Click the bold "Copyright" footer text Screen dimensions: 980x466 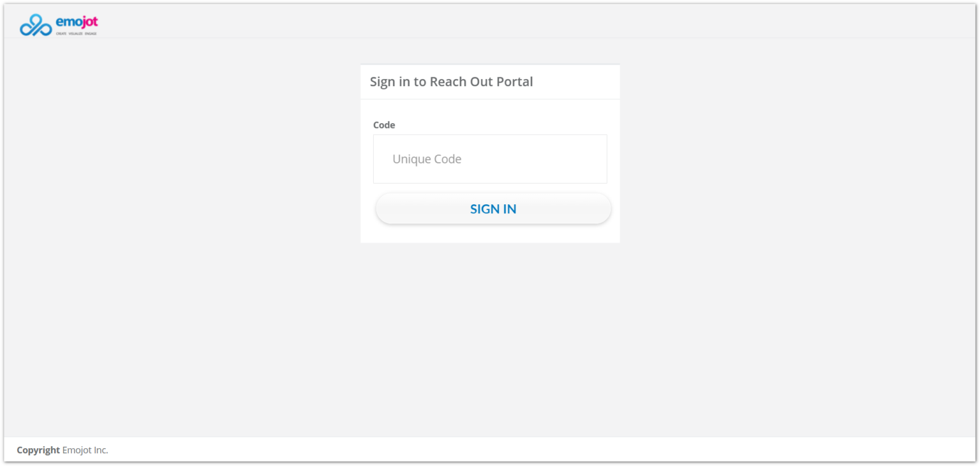(x=38, y=450)
